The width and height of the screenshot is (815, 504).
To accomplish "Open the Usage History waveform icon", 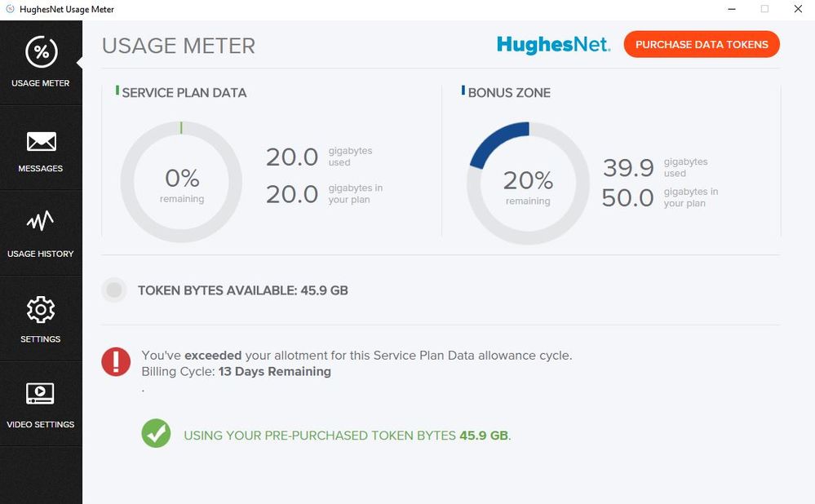I will point(41,222).
